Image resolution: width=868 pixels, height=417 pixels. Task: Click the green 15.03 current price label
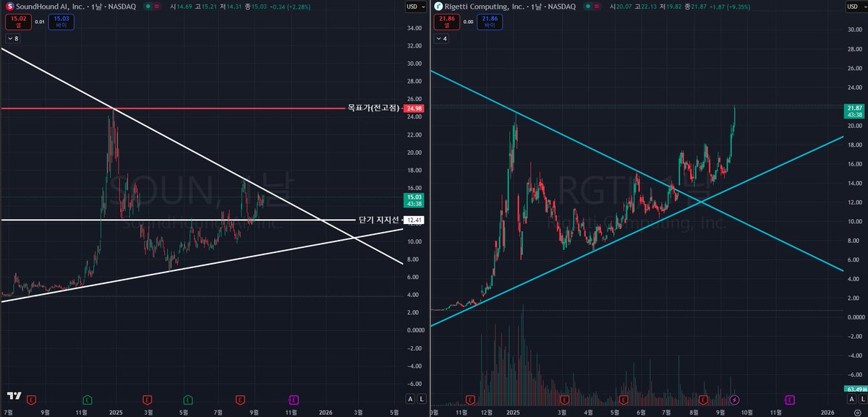tap(414, 200)
